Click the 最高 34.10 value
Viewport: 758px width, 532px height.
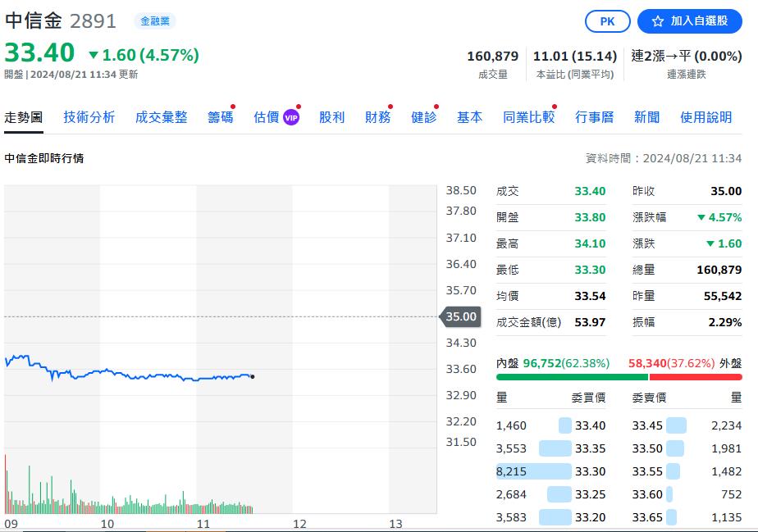click(x=590, y=243)
